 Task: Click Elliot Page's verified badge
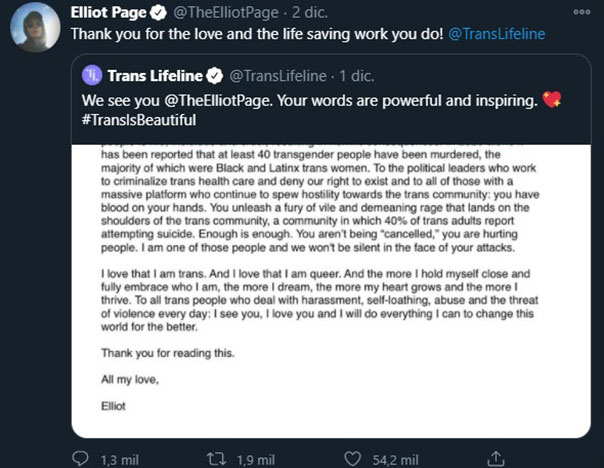(158, 13)
